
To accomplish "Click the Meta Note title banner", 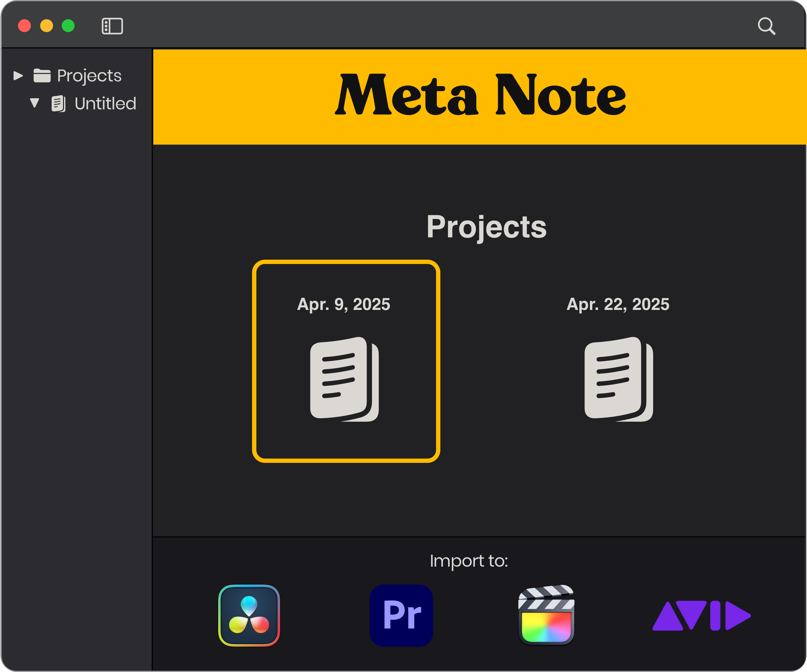I will [x=480, y=97].
